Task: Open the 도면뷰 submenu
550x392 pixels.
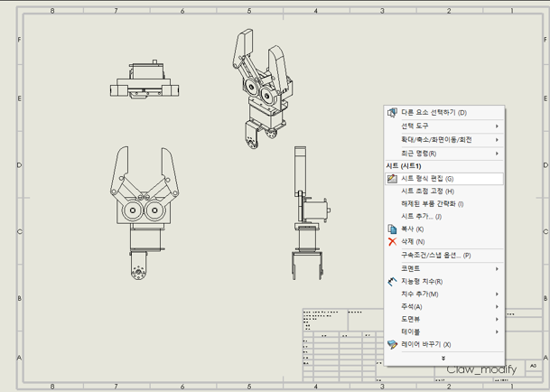Action: 444,320
